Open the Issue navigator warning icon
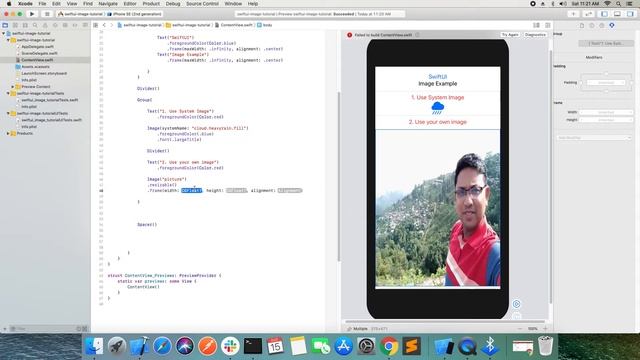 tap(45, 25)
